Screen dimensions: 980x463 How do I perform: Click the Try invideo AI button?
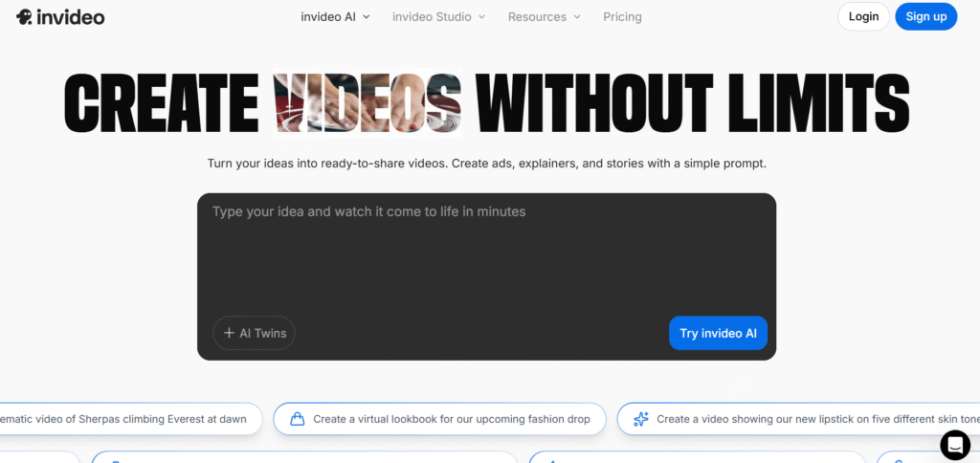[718, 333]
